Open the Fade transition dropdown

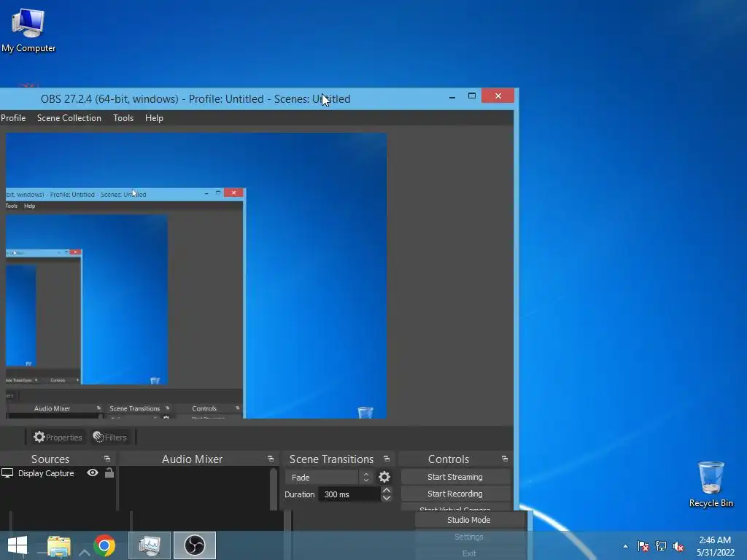pos(328,477)
